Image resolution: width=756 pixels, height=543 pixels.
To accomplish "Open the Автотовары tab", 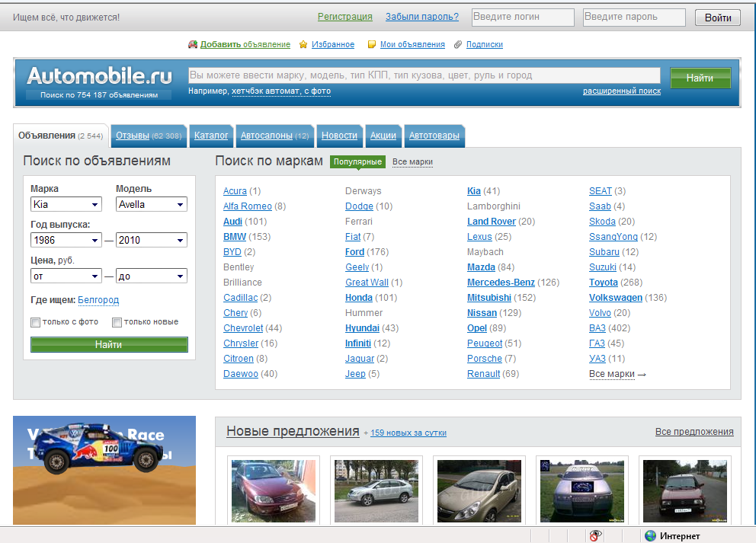I will click(434, 136).
